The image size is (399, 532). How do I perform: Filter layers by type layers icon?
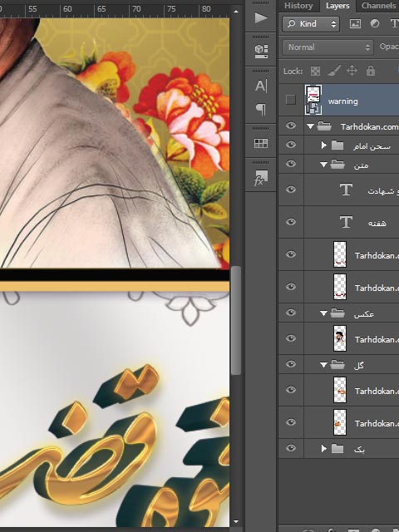[x=394, y=23]
